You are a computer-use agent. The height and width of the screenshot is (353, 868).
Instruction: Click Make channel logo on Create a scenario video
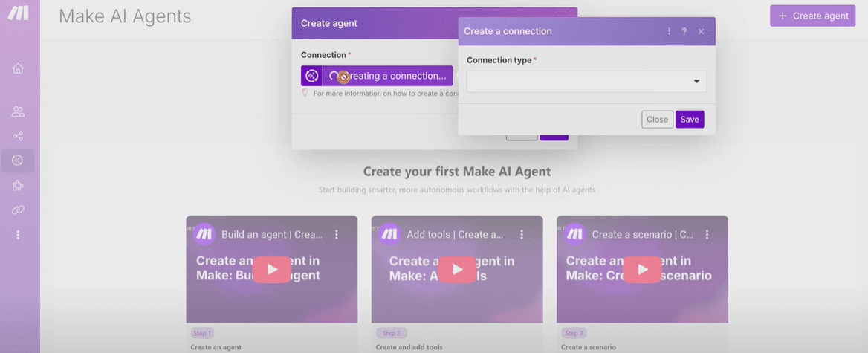[x=574, y=234]
